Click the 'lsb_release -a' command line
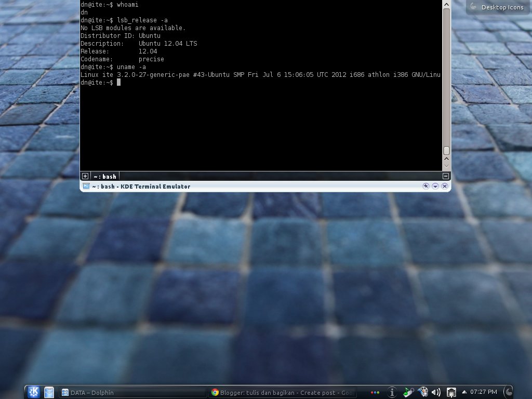 tap(142, 20)
